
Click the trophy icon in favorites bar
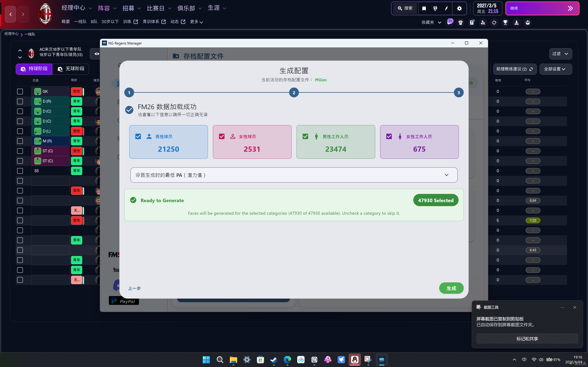tap(505, 23)
